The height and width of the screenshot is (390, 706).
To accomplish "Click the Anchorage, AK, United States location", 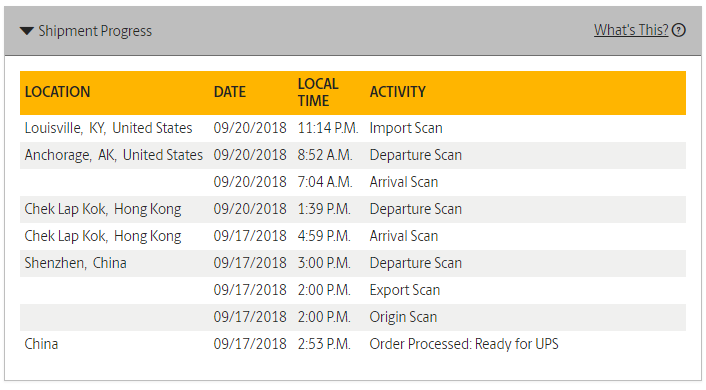I will click(114, 155).
